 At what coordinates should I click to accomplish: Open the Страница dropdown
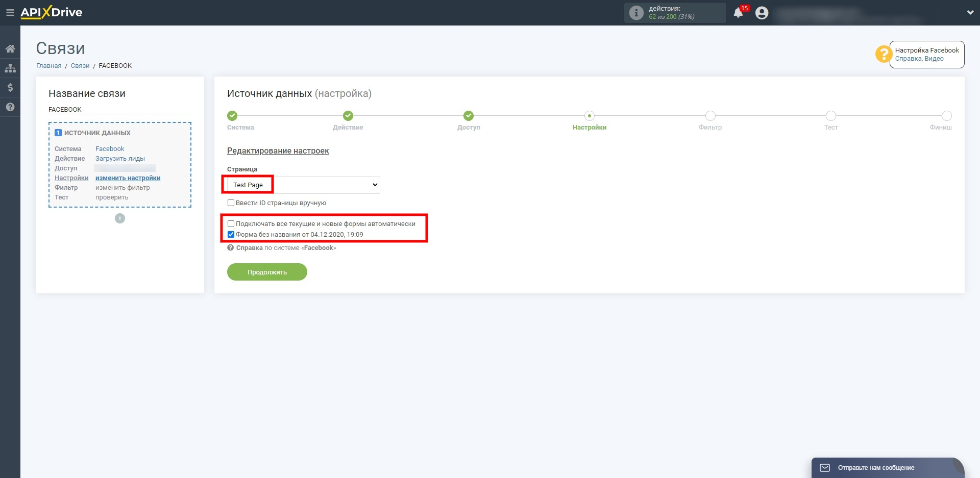[x=304, y=185]
